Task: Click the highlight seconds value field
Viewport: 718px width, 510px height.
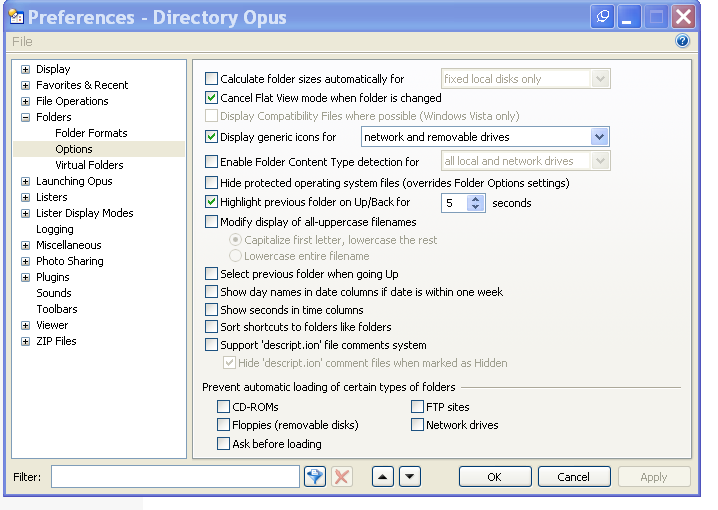Action: pyautogui.click(x=454, y=203)
